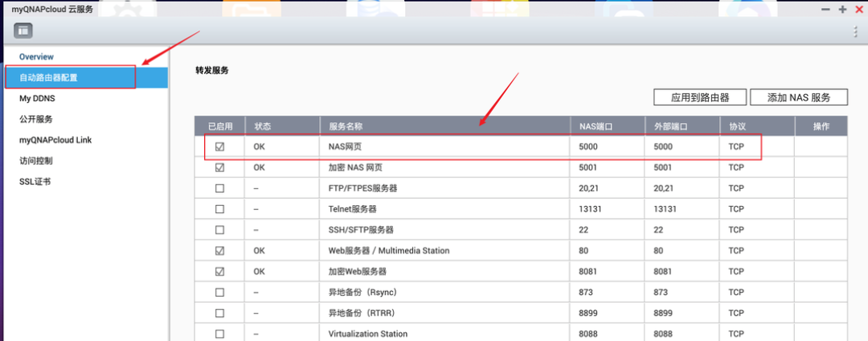Image resolution: width=868 pixels, height=341 pixels.
Task: Go to 公开服务 section
Action: click(x=35, y=119)
